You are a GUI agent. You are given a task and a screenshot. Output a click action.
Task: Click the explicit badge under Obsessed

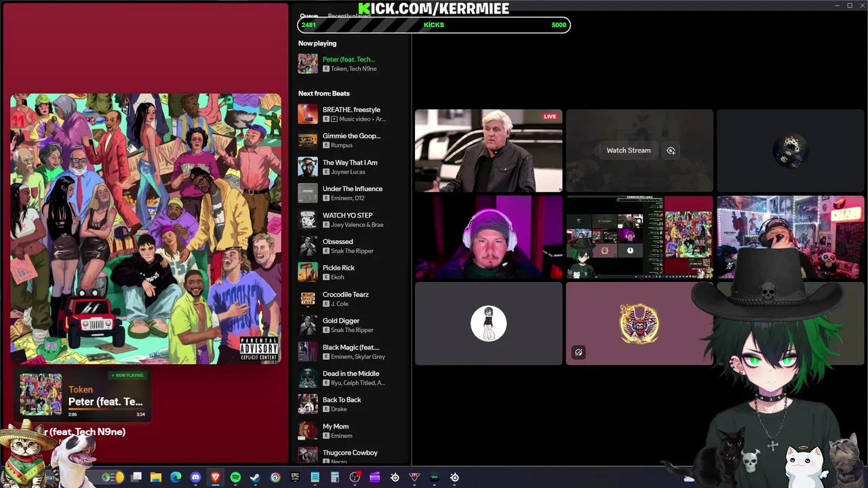pyautogui.click(x=326, y=251)
